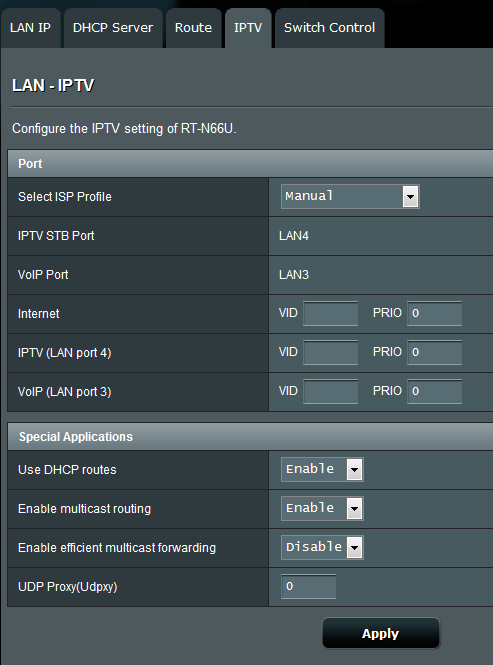Expand the efficient multicast forwarding dropdown
This screenshot has width=493, height=665.
[x=322, y=548]
